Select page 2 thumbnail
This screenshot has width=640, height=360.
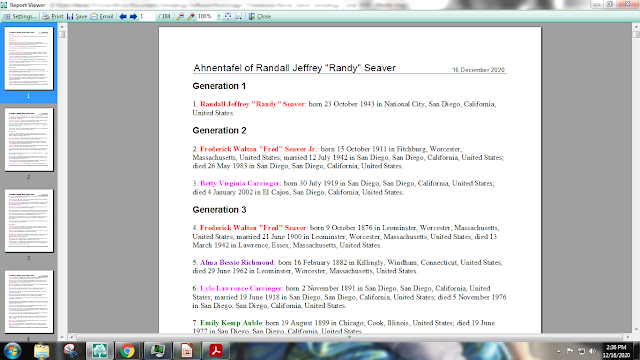tap(29, 140)
